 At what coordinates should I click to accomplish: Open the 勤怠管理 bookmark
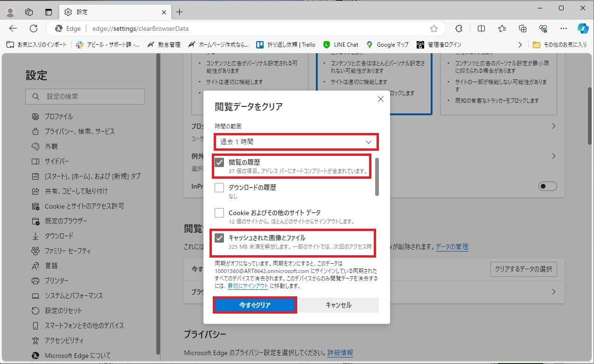coord(164,45)
